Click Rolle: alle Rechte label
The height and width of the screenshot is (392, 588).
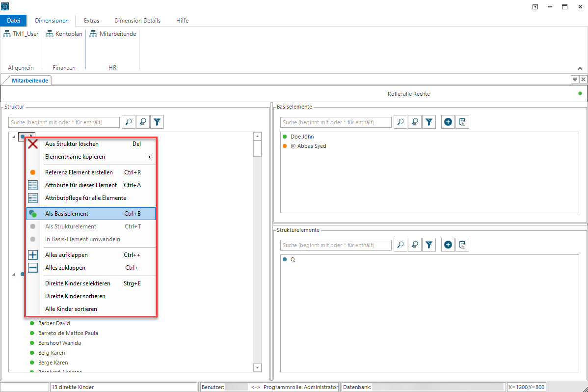(409, 94)
